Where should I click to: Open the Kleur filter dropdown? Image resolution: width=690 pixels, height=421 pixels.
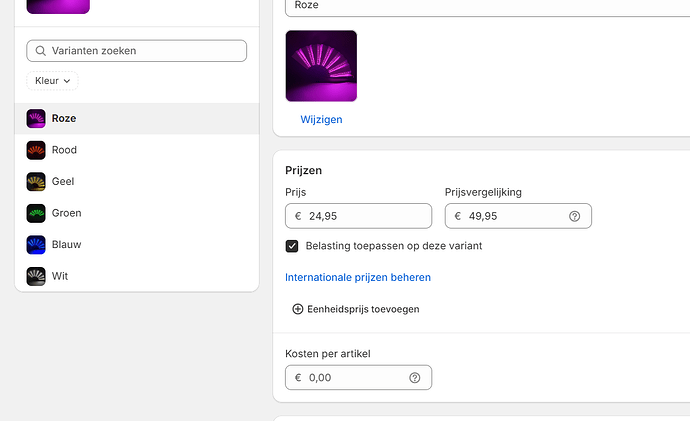click(x=52, y=80)
